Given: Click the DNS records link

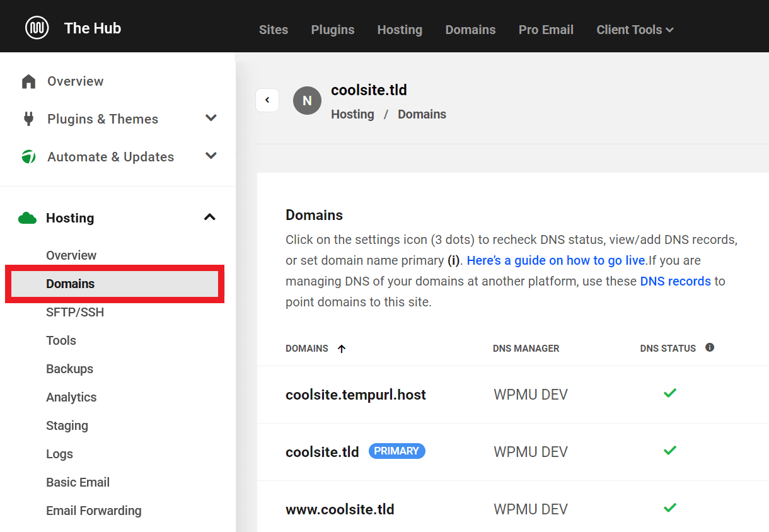Looking at the screenshot, I should (675, 281).
